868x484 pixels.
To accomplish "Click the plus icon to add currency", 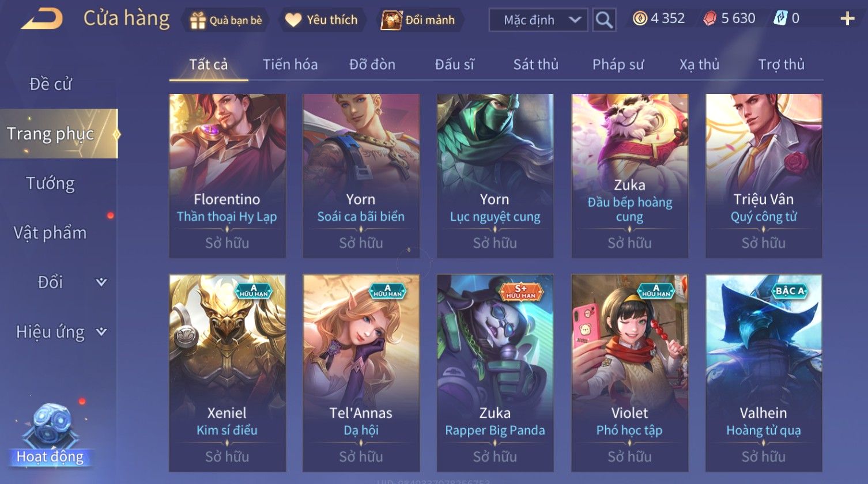I will [847, 19].
